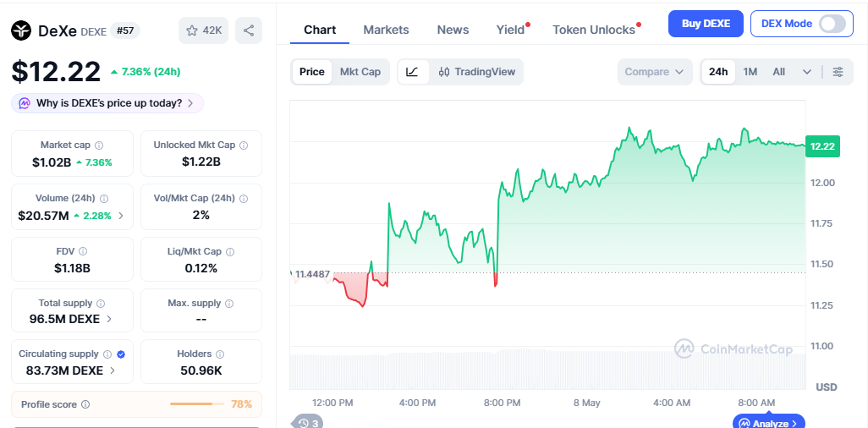This screenshot has height=428, width=868.
Task: Select the All time range
Action: (779, 72)
